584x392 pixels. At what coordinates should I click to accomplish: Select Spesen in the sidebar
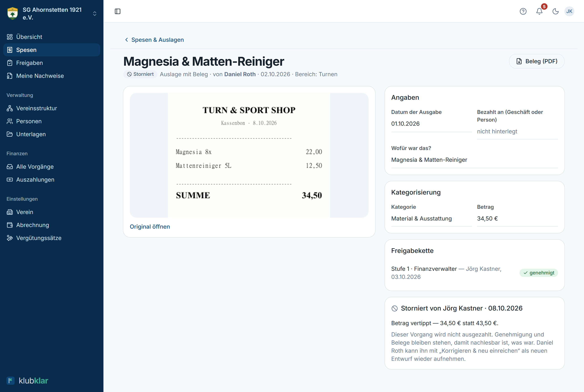52,50
